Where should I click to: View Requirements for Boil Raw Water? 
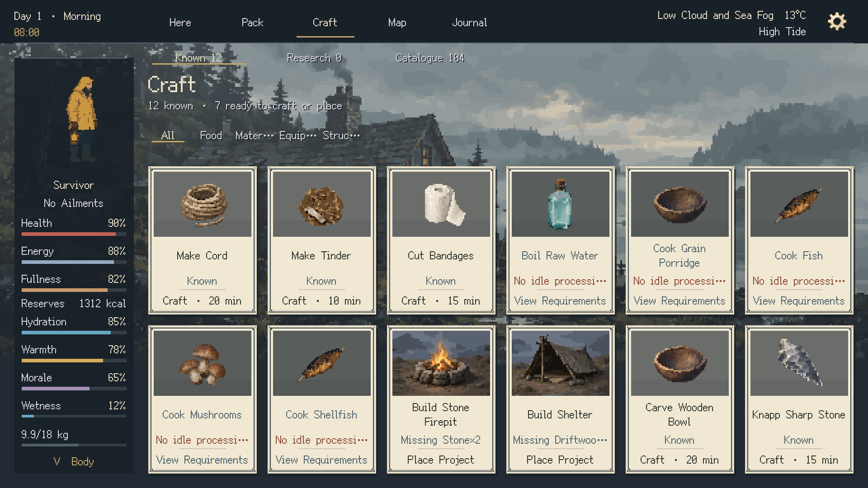[560, 301]
